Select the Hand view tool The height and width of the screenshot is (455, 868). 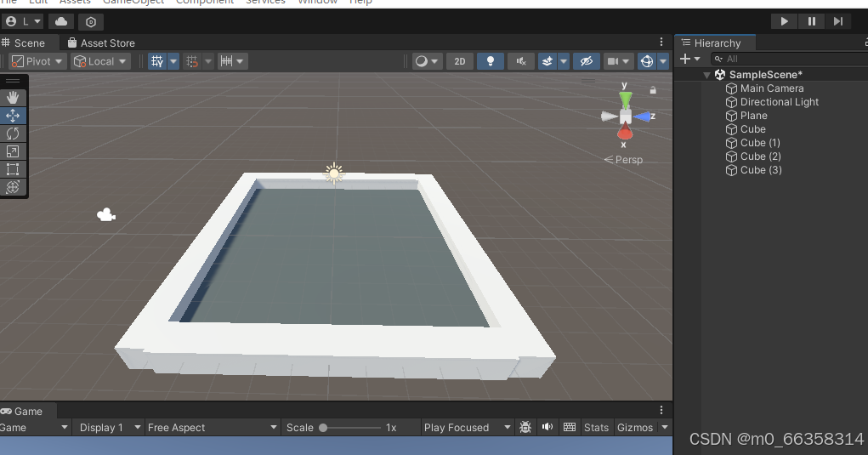(x=13, y=98)
